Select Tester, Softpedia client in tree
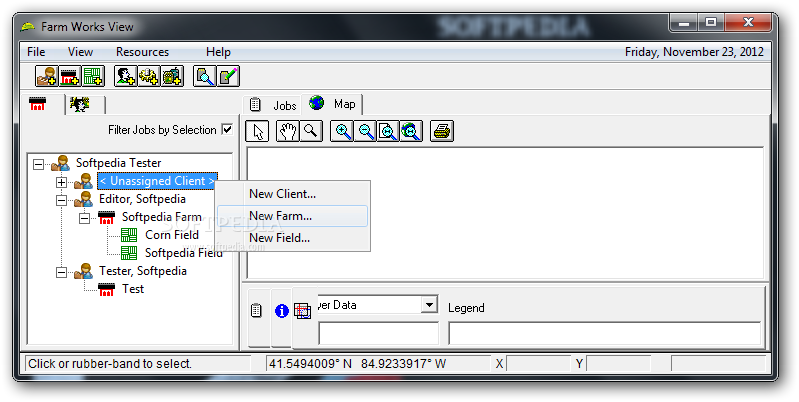Viewport: 799px width, 402px height. point(143,271)
